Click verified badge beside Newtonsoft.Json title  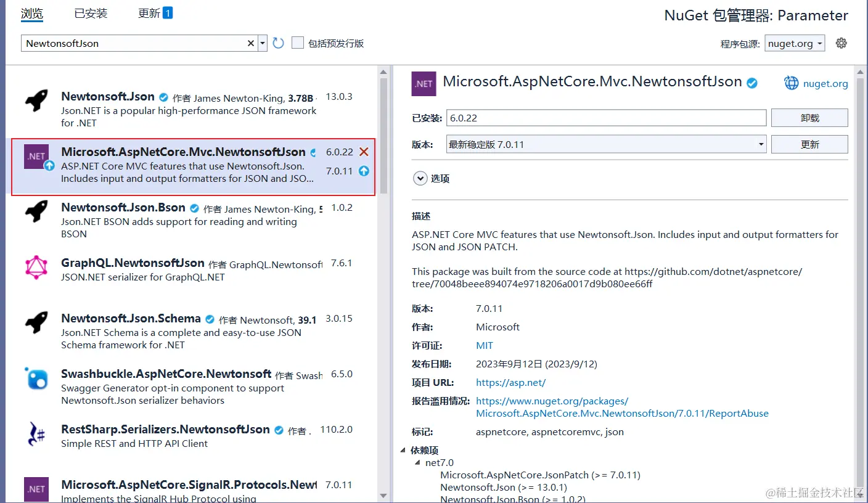(163, 97)
